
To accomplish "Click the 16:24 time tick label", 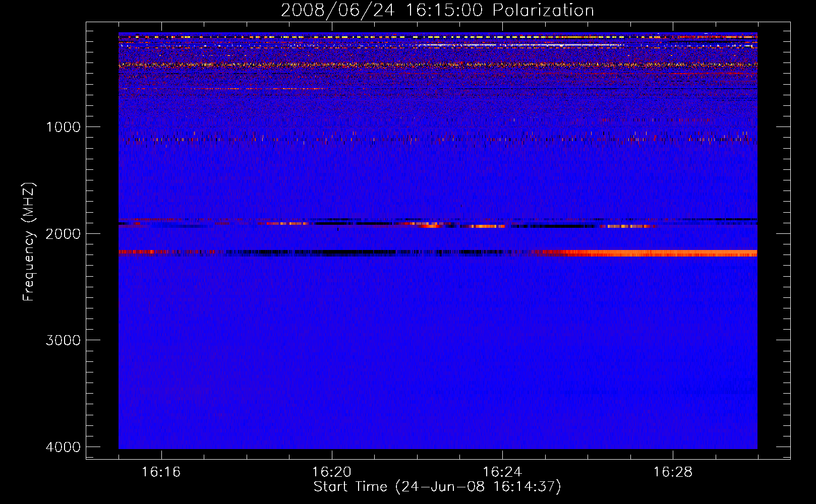I will tap(502, 472).
